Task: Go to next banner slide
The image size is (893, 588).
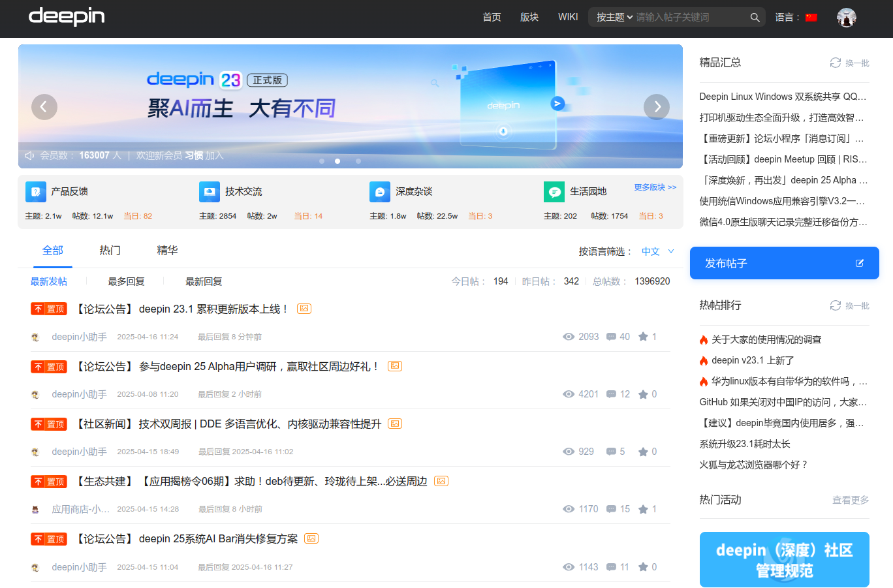Action: coord(657,107)
